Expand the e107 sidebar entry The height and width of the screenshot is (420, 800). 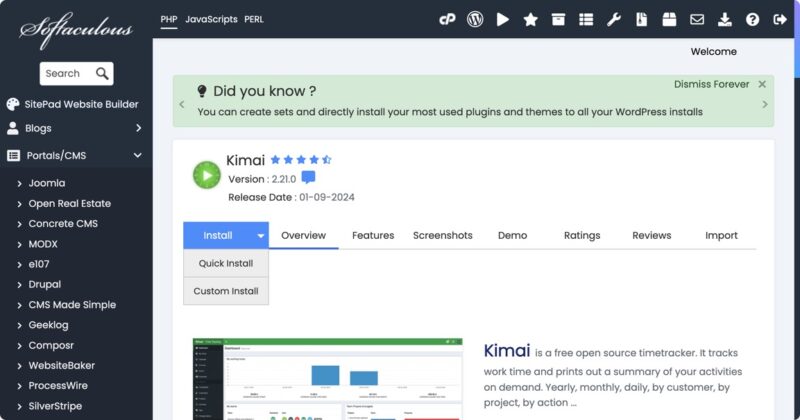point(19,264)
